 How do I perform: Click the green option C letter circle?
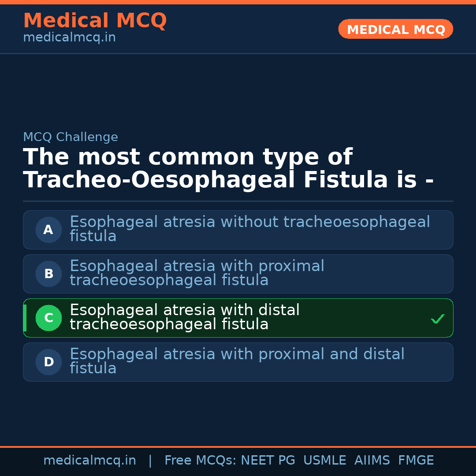tap(48, 318)
